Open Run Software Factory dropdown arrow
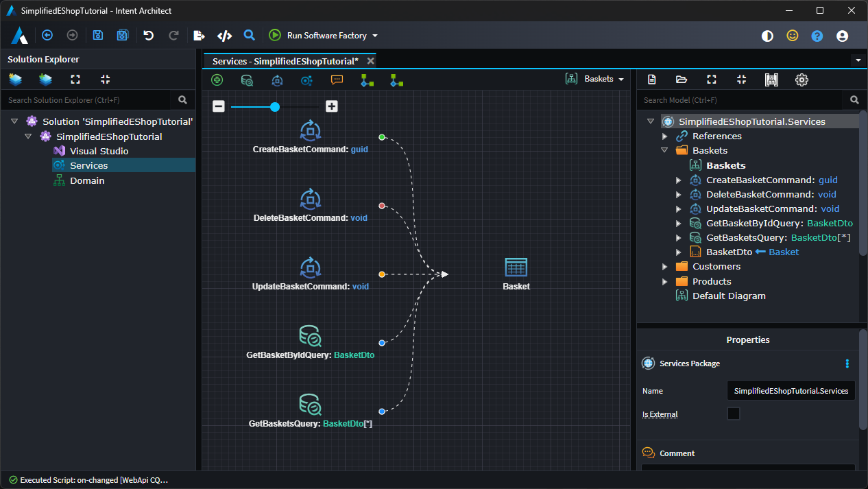The height and width of the screenshot is (489, 868). [375, 36]
